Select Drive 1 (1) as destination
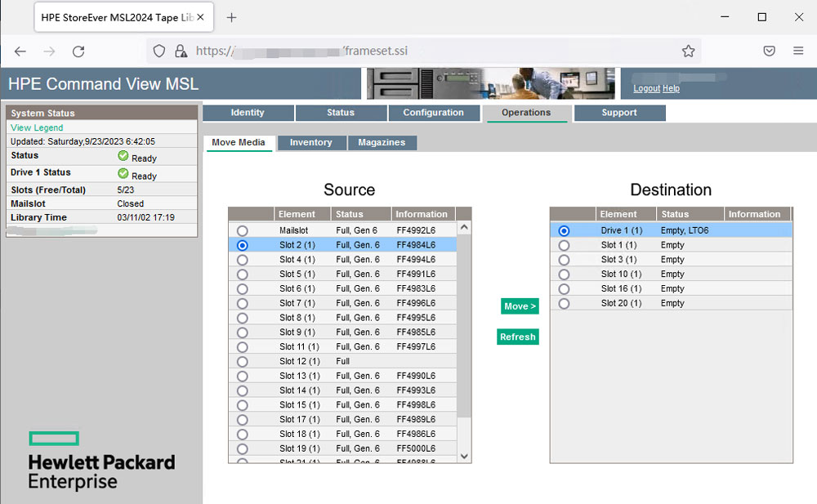The width and height of the screenshot is (817, 504). (564, 230)
